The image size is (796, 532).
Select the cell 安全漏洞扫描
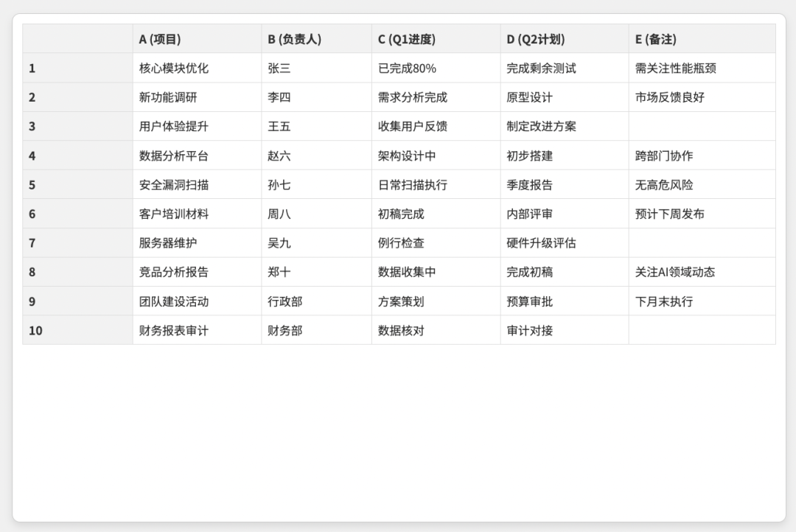[197, 185]
